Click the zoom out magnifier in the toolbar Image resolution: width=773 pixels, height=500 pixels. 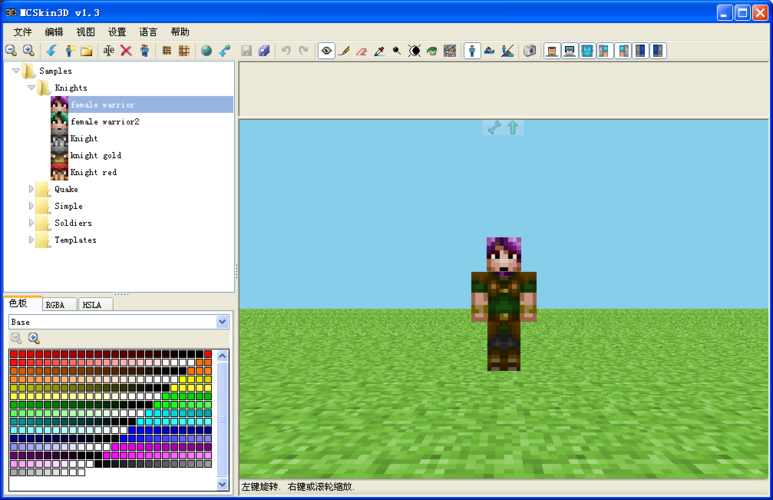(x=11, y=50)
